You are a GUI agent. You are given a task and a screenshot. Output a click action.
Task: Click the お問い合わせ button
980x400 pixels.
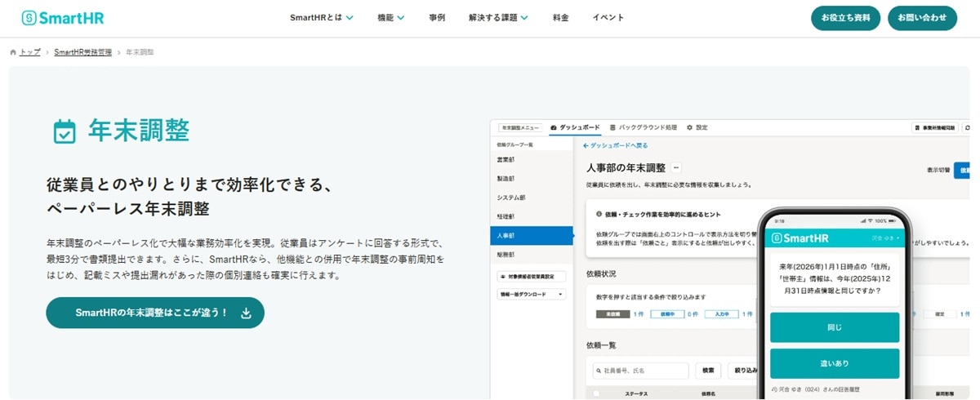point(922,18)
